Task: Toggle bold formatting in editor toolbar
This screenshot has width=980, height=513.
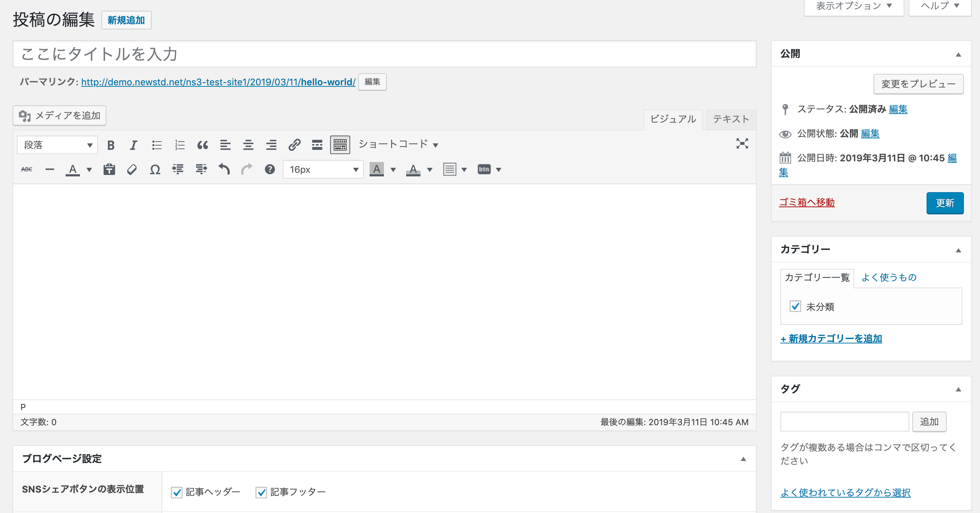Action: [x=111, y=145]
